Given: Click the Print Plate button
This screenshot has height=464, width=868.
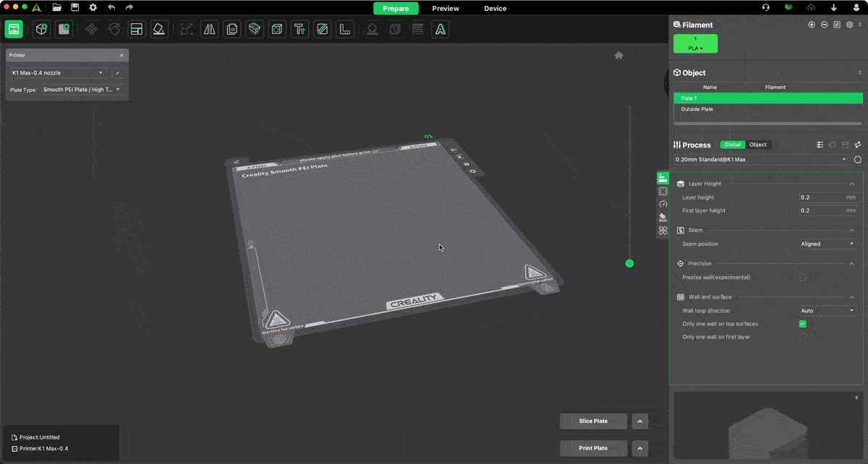Looking at the screenshot, I should [x=593, y=448].
